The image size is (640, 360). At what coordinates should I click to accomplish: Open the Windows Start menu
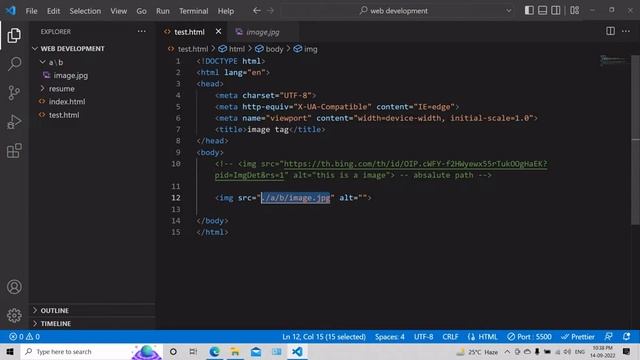click(x=10, y=352)
